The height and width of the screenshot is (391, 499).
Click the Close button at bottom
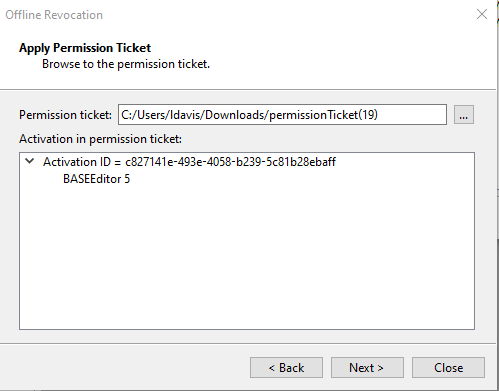click(448, 368)
